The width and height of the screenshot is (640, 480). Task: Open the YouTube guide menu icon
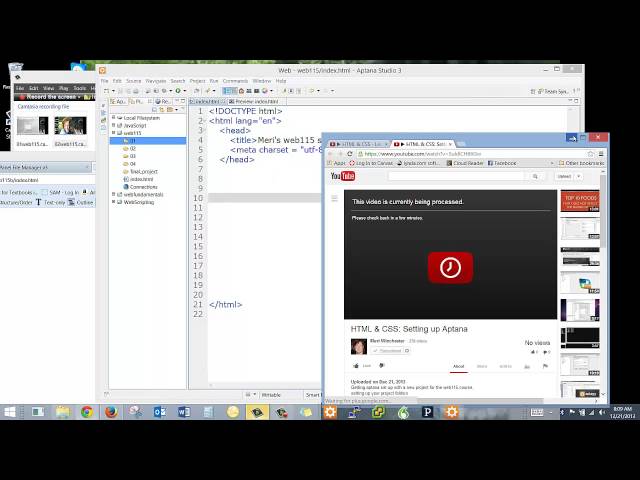(334, 198)
